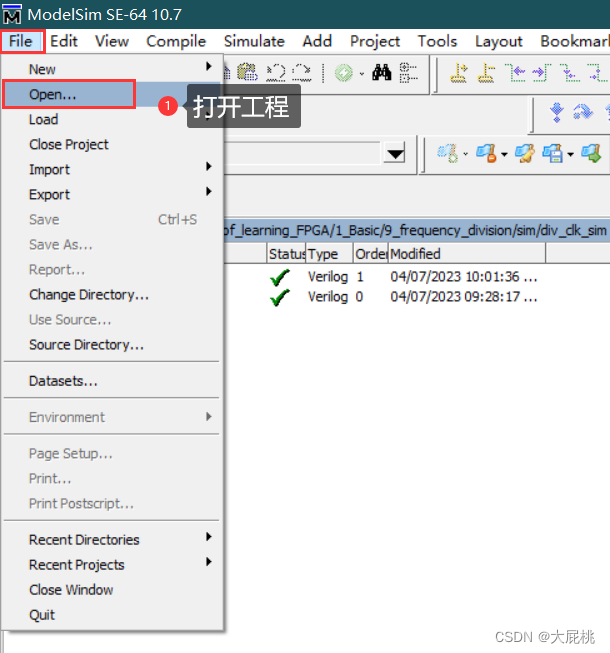610x653 pixels.
Task: Open dropdown beside the green-circle flag icon
Action: pos(466,155)
